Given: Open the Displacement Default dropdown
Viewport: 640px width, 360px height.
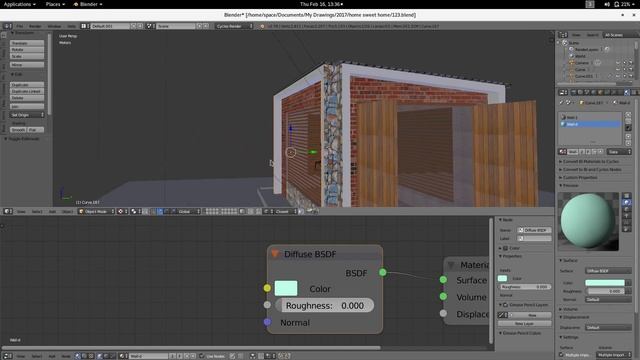Looking at the screenshot, I should [x=608, y=327].
